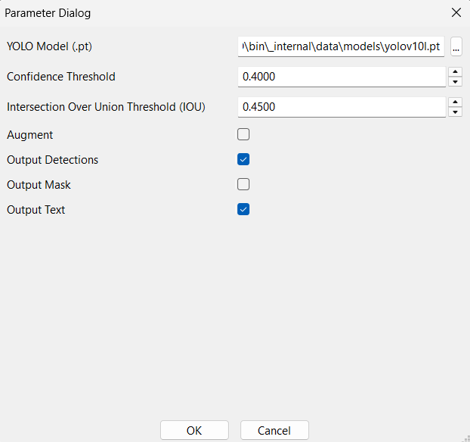This screenshot has height=442, width=470.
Task: Increase Confidence Threshold with up arrow
Action: click(x=455, y=72)
